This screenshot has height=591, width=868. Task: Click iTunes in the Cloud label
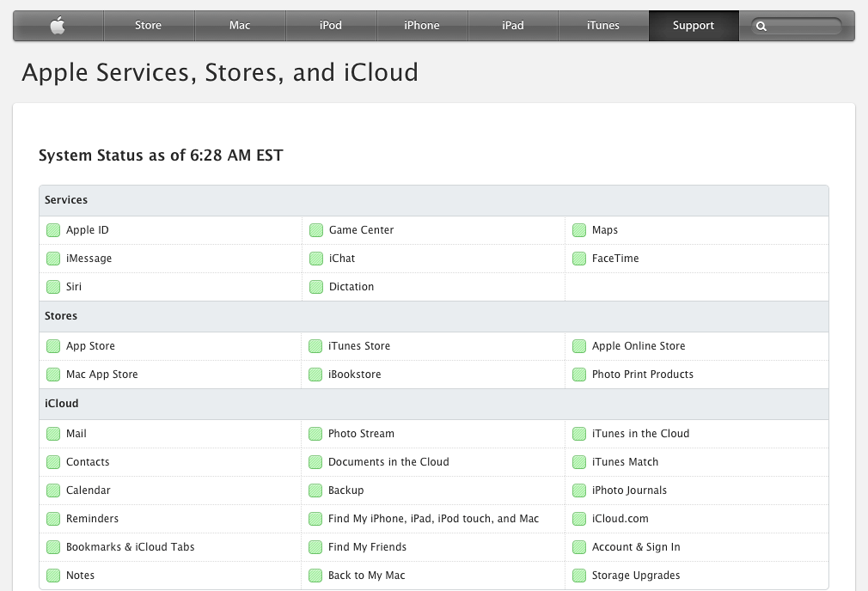[x=640, y=433]
